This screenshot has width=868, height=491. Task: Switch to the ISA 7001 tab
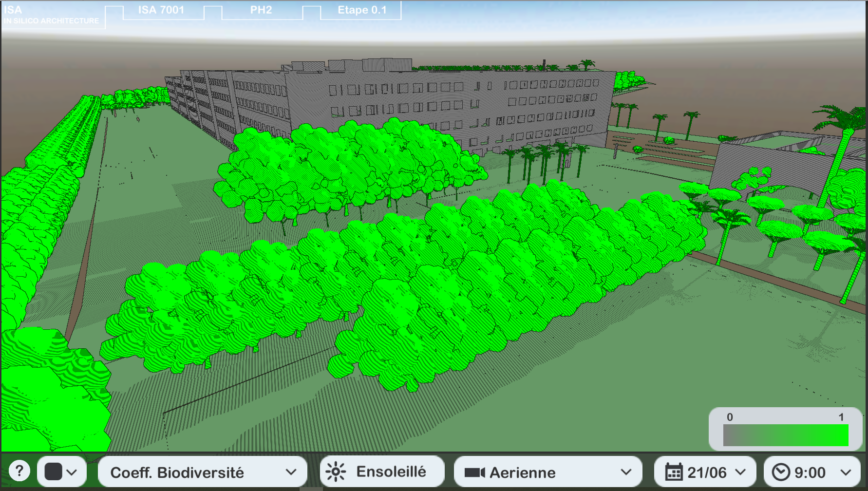pos(161,10)
